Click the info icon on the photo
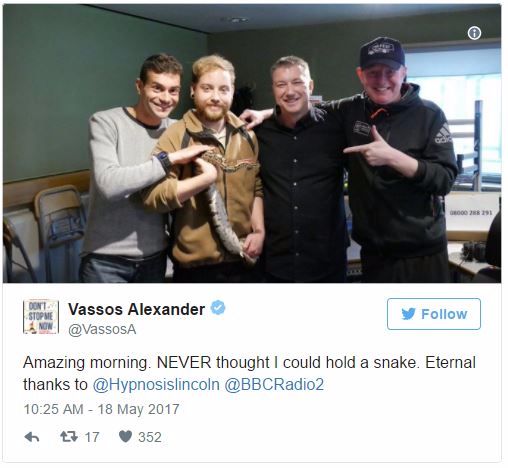Viewport: 508px width, 468px height. pyautogui.click(x=474, y=33)
